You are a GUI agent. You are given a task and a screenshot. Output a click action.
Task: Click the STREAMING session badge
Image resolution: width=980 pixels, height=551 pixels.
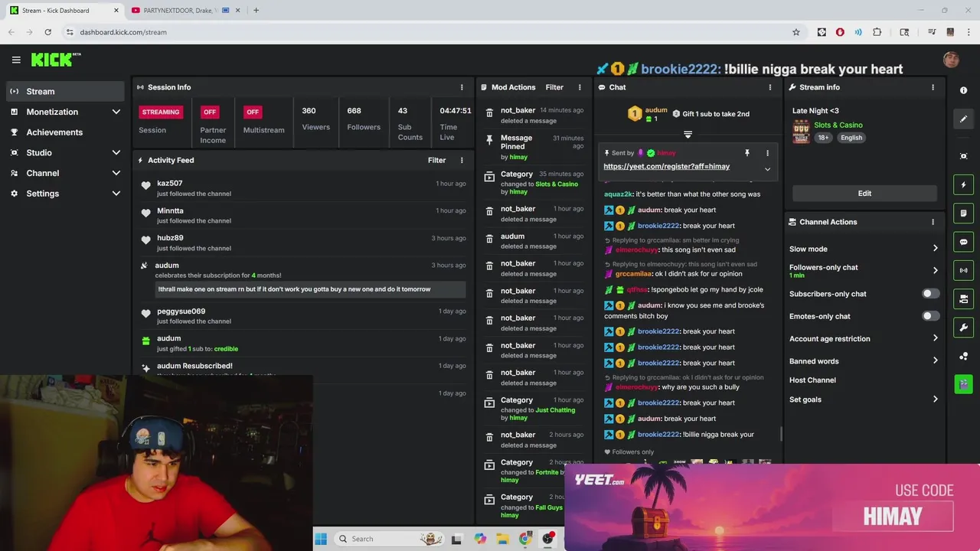click(x=161, y=112)
